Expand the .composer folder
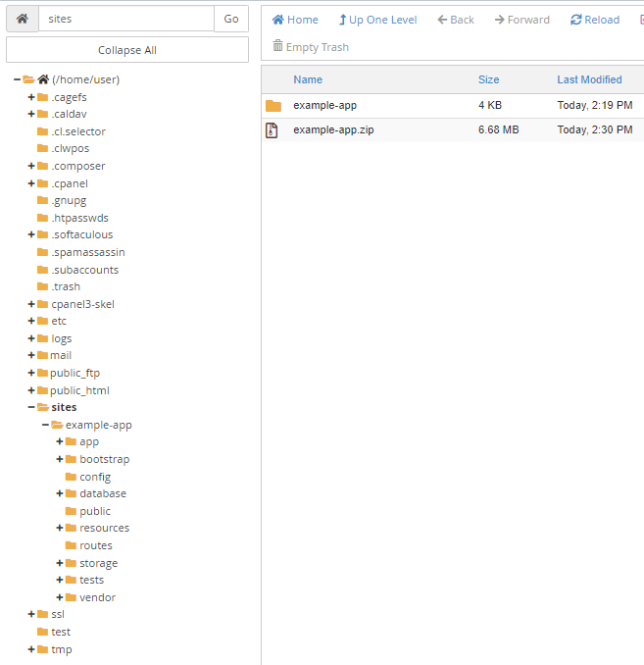Image resolution: width=644 pixels, height=665 pixels. [x=31, y=166]
